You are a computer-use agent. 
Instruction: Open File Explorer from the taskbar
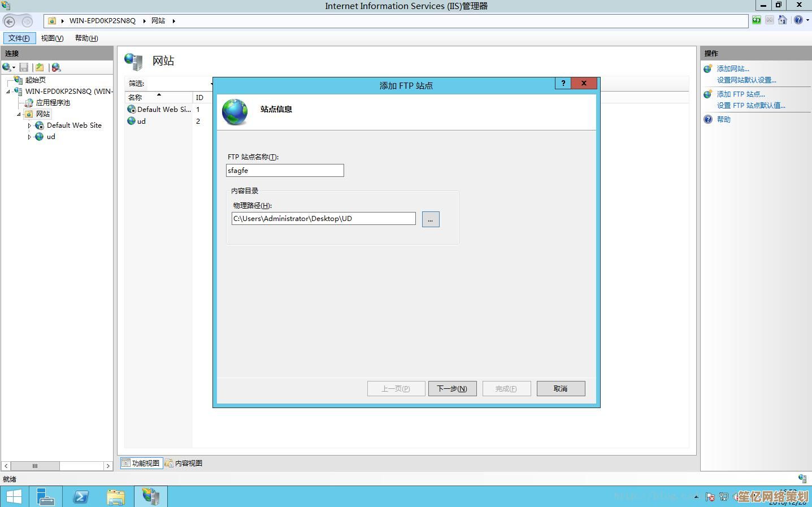point(116,497)
